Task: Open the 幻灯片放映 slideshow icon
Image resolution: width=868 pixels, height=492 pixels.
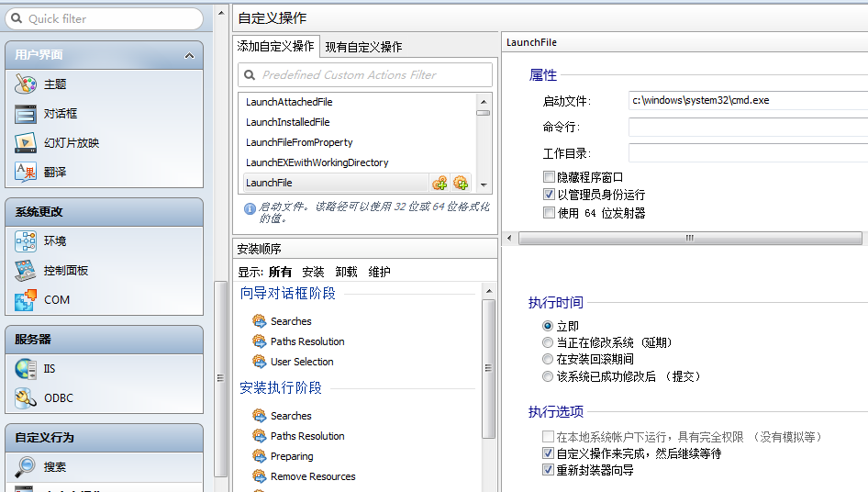Action: pos(26,143)
